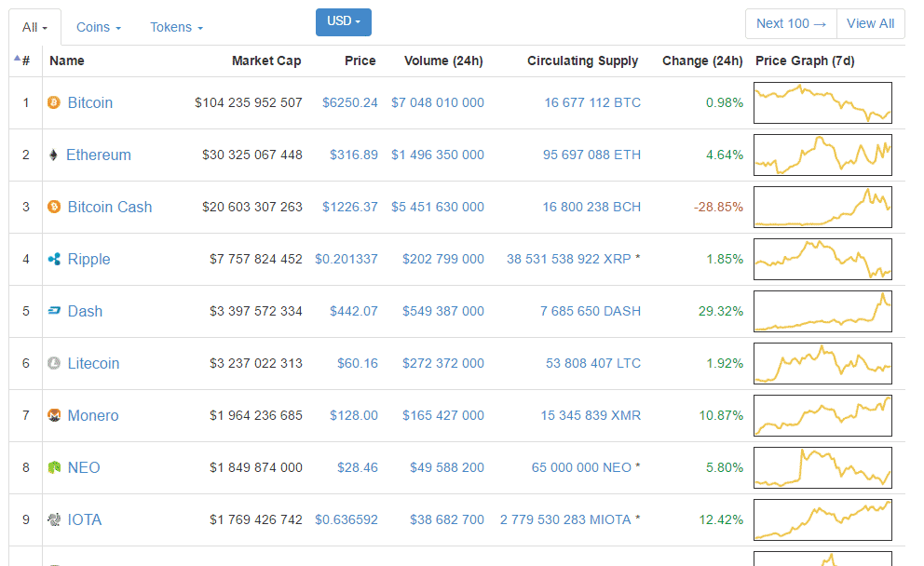Open the Monero coin page link
Image resolution: width=924 pixels, height=566 pixels.
(93, 416)
